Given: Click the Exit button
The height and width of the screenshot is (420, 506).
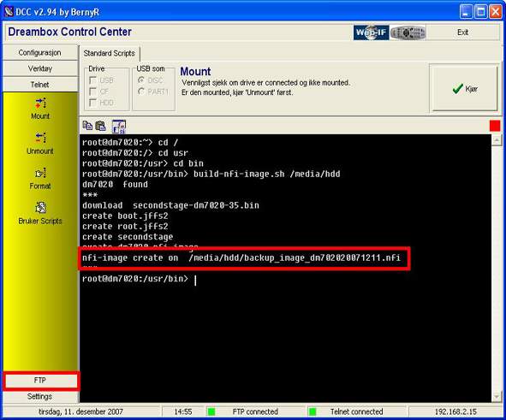Looking at the screenshot, I should tap(462, 33).
